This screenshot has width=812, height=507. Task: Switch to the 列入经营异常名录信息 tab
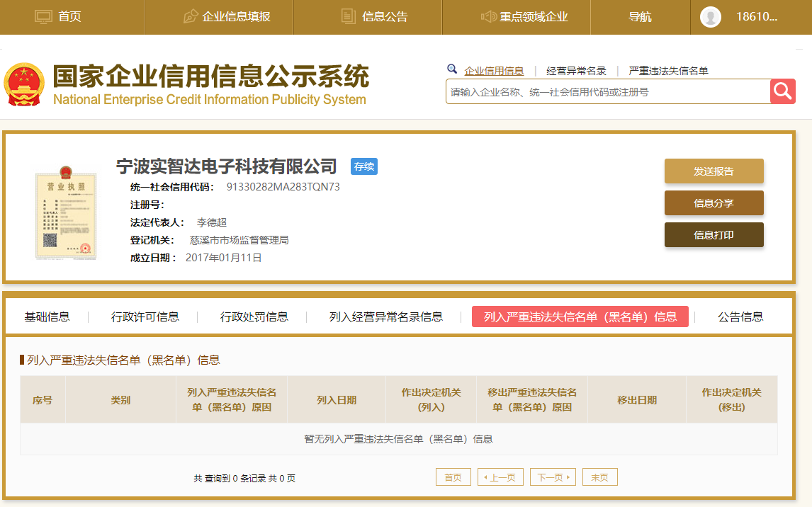(385, 317)
